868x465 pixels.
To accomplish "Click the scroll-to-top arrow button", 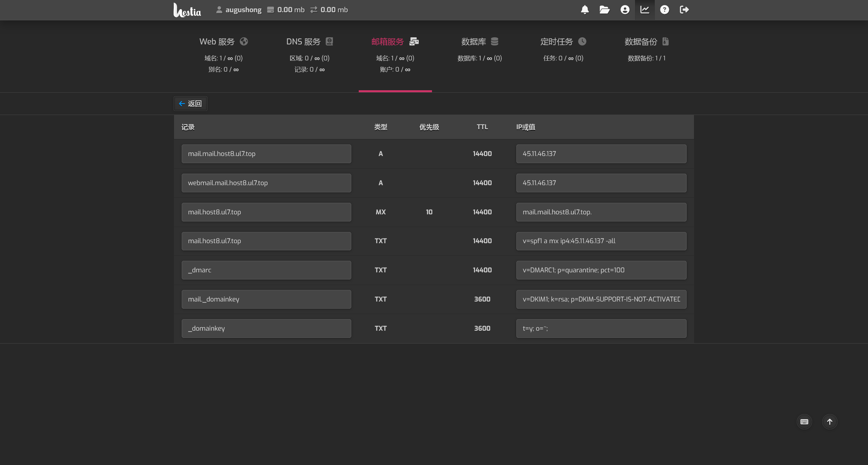I will pos(830,422).
